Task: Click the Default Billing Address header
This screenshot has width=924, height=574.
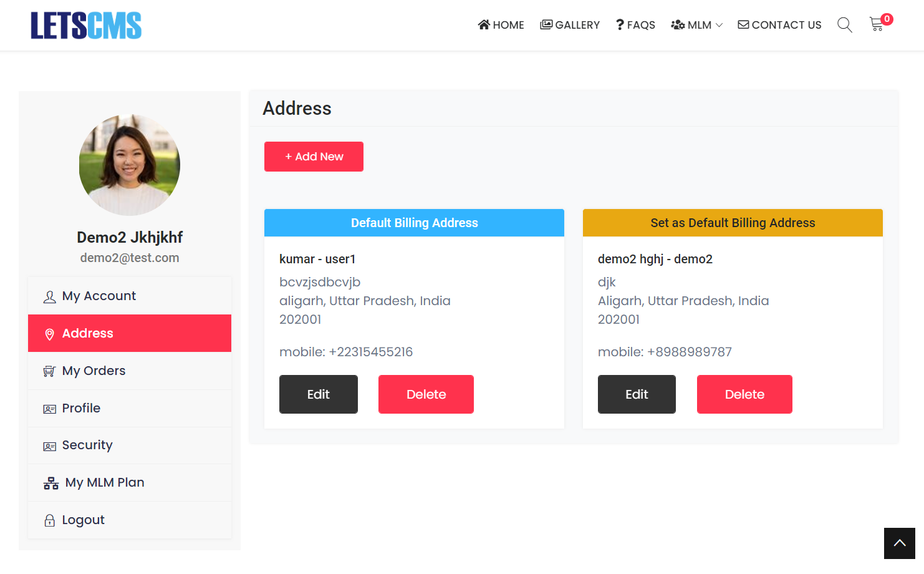Action: pos(414,223)
